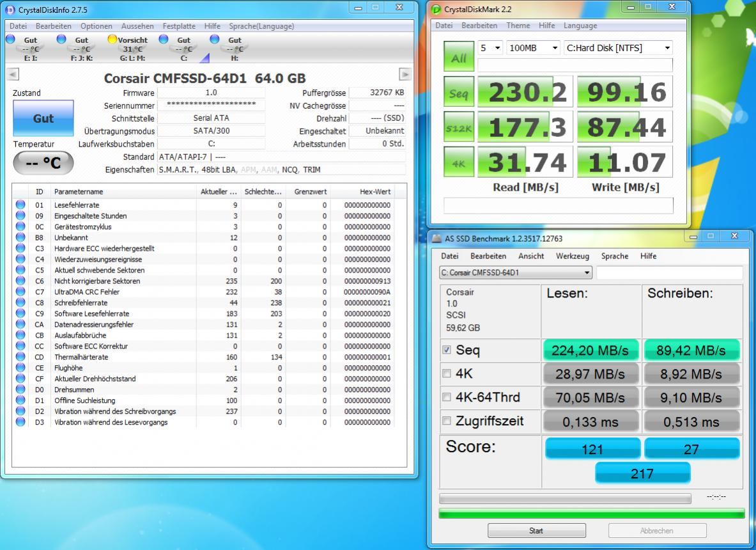Viewport: 756px width, 550px height.
Task: Click the total score 217 in AS SSD
Action: click(x=642, y=473)
